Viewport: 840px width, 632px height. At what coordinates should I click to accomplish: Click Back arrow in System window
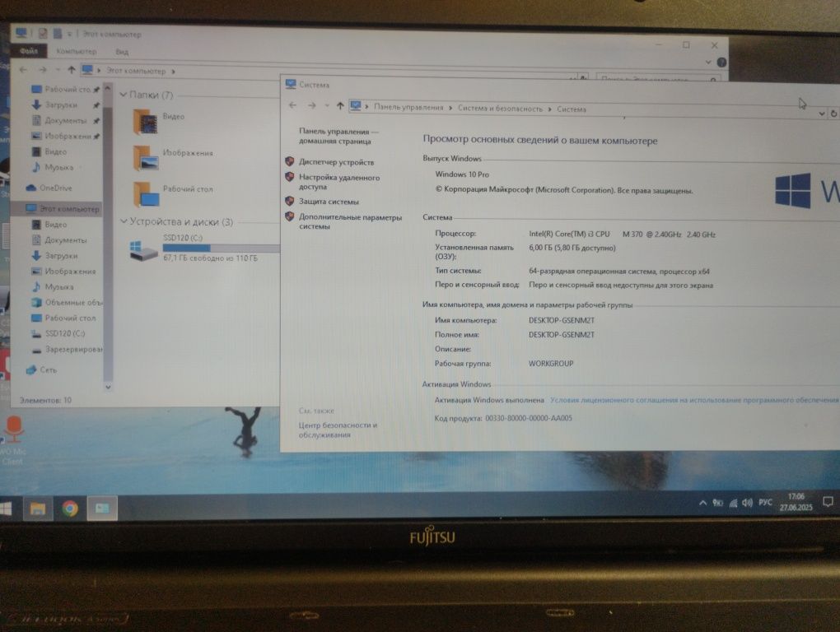(x=292, y=105)
